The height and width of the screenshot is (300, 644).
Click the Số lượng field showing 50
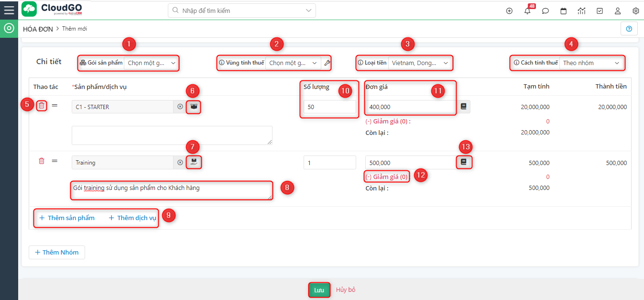tap(329, 107)
